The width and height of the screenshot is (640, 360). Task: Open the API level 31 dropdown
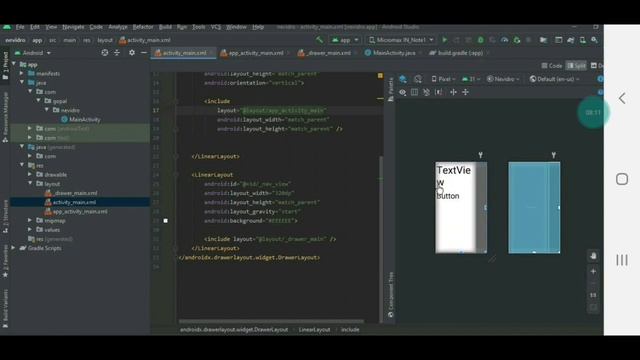[x=471, y=79]
